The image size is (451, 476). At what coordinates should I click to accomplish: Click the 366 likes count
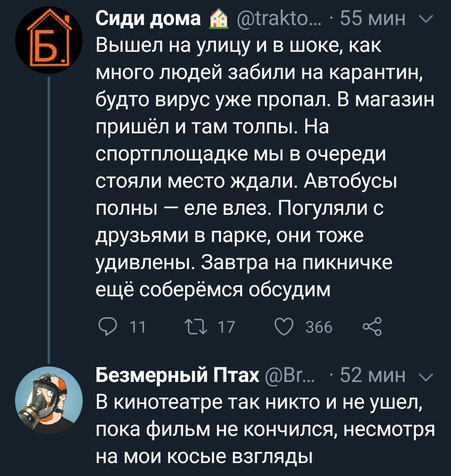[319, 328]
